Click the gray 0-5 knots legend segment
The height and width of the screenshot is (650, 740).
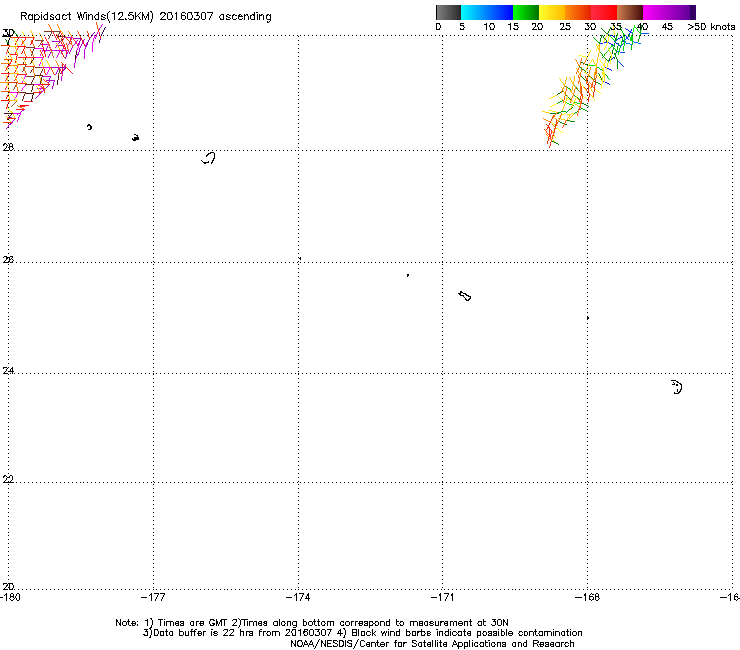tap(448, 12)
